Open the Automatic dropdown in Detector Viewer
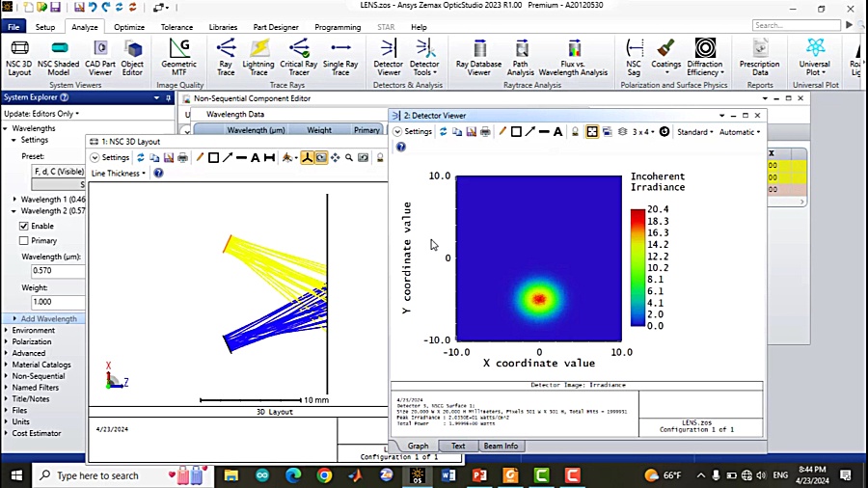Screen dimensions: 868x488 (740, 132)
